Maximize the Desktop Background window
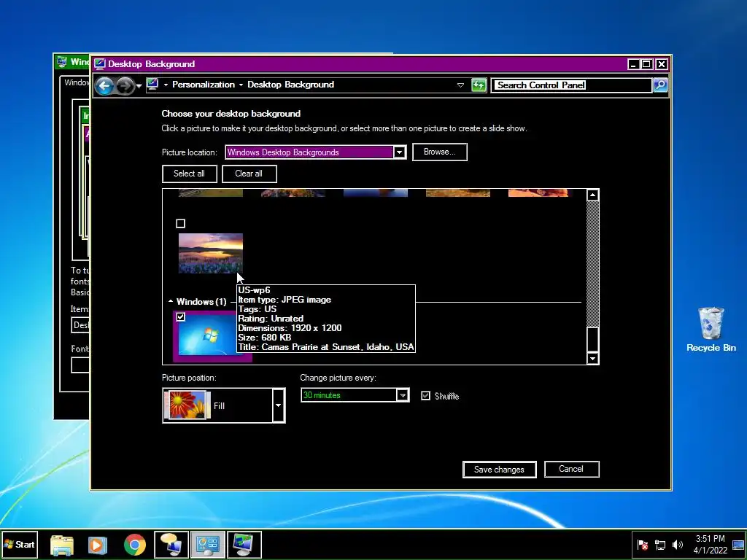This screenshot has height=560, width=747. 647,64
